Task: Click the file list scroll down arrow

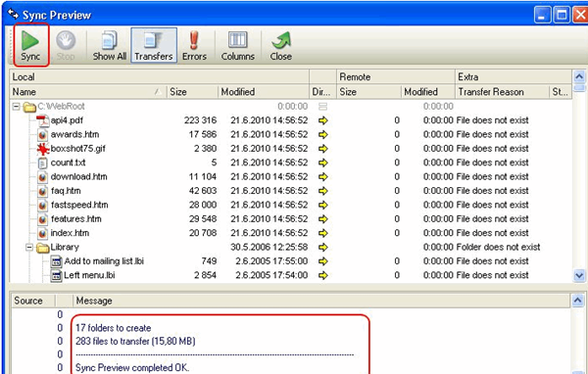Action: [579, 276]
